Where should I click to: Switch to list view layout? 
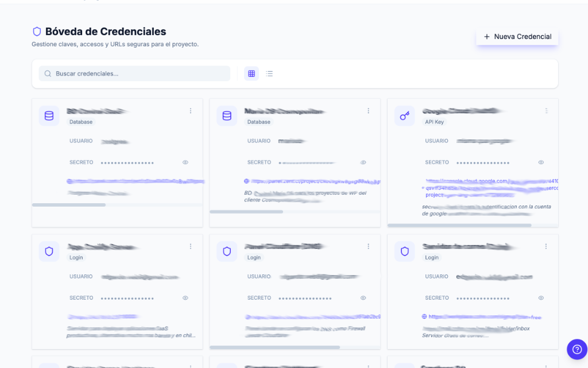[x=269, y=73]
